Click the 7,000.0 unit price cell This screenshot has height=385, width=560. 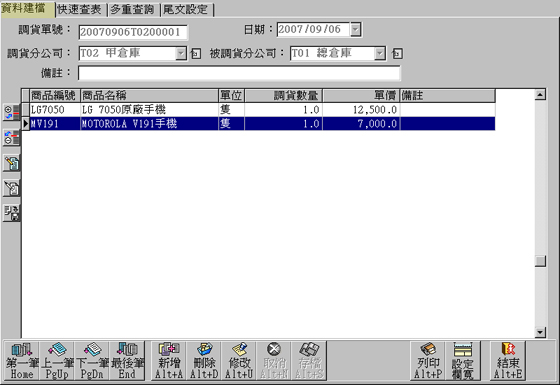(361, 124)
